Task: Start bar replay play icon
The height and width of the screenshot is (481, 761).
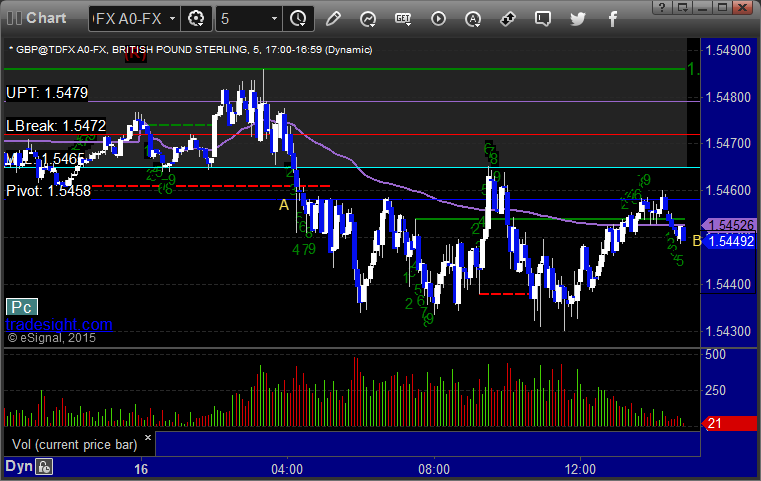Action: coord(438,19)
